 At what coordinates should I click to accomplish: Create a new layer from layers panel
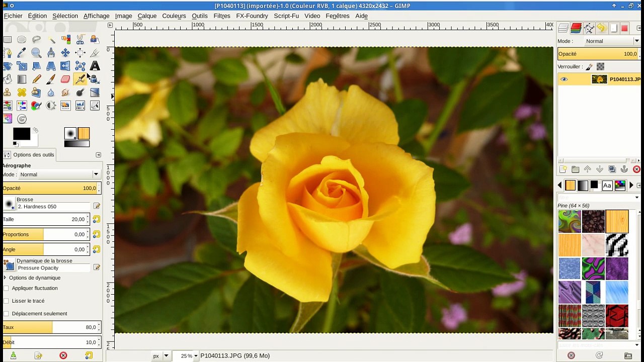click(563, 169)
